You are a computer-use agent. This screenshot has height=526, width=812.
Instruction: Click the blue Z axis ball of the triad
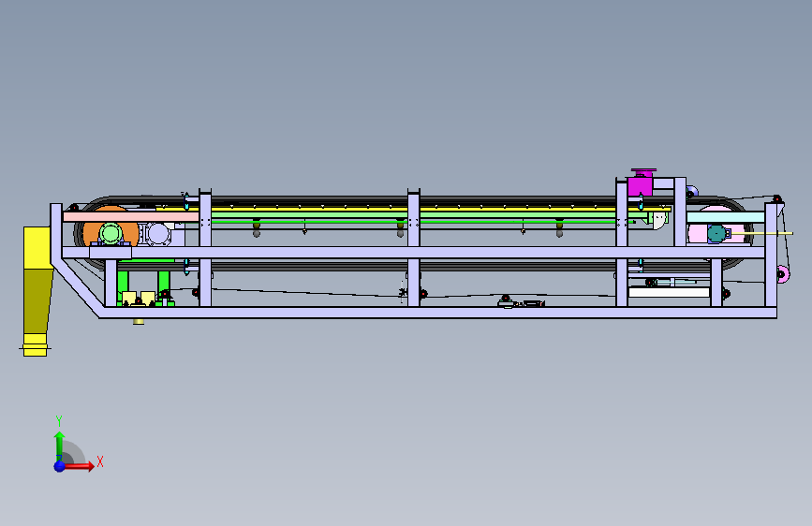pyautogui.click(x=60, y=466)
